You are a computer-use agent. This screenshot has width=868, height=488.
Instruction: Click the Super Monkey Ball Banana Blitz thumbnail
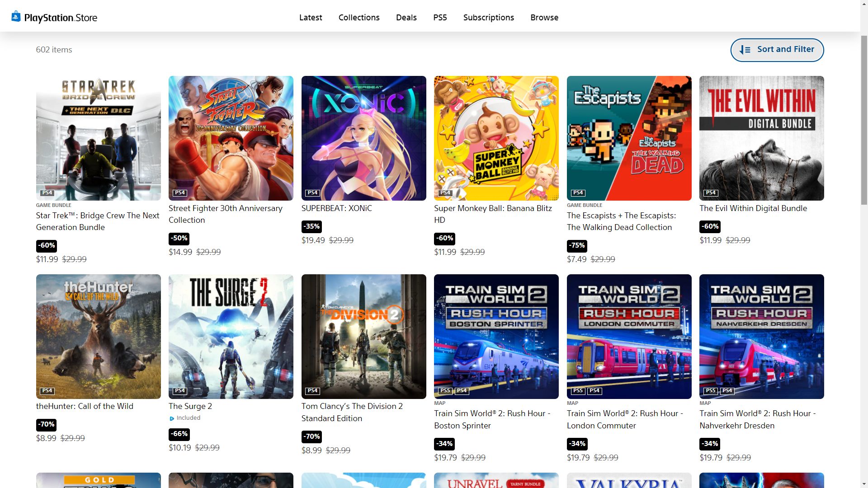(496, 138)
